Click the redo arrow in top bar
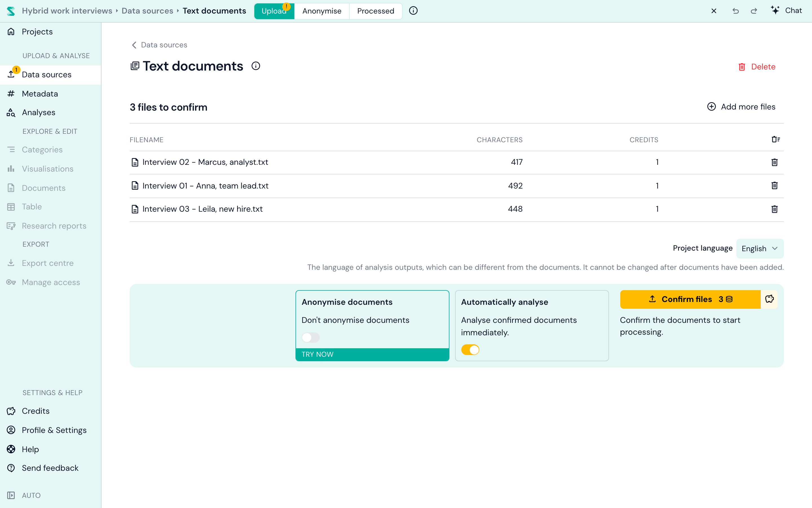Screen dimensions: 812x508 [754, 11]
